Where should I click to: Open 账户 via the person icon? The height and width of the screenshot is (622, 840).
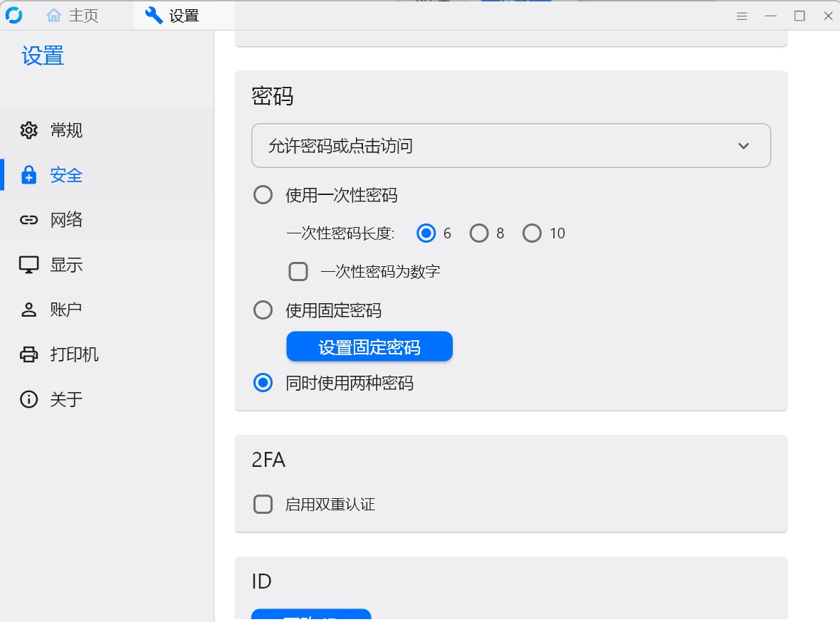[x=28, y=310]
